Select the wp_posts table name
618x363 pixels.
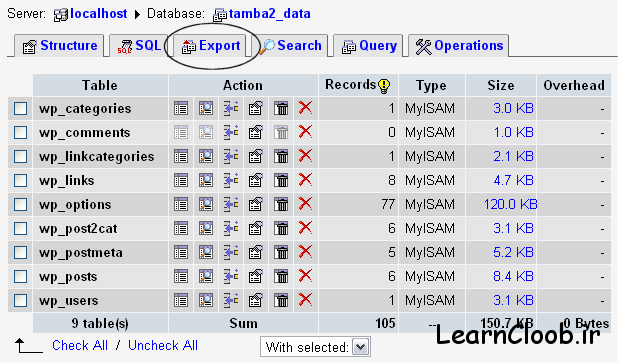(68, 277)
